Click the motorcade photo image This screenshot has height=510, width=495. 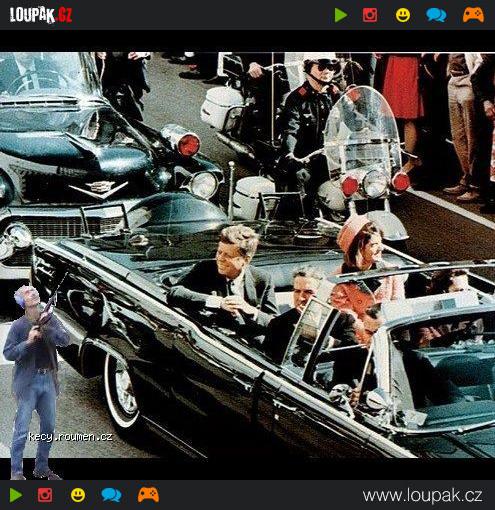click(247, 255)
